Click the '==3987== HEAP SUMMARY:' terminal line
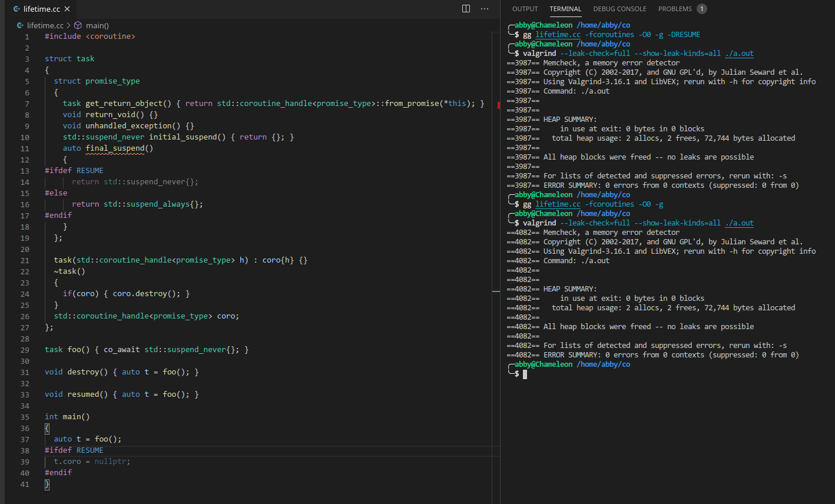 coord(552,120)
